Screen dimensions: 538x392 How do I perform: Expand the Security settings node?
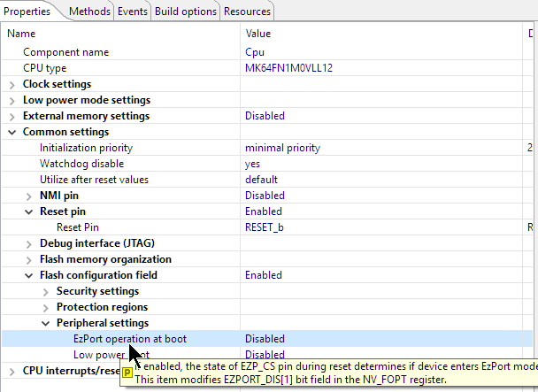coord(46,291)
